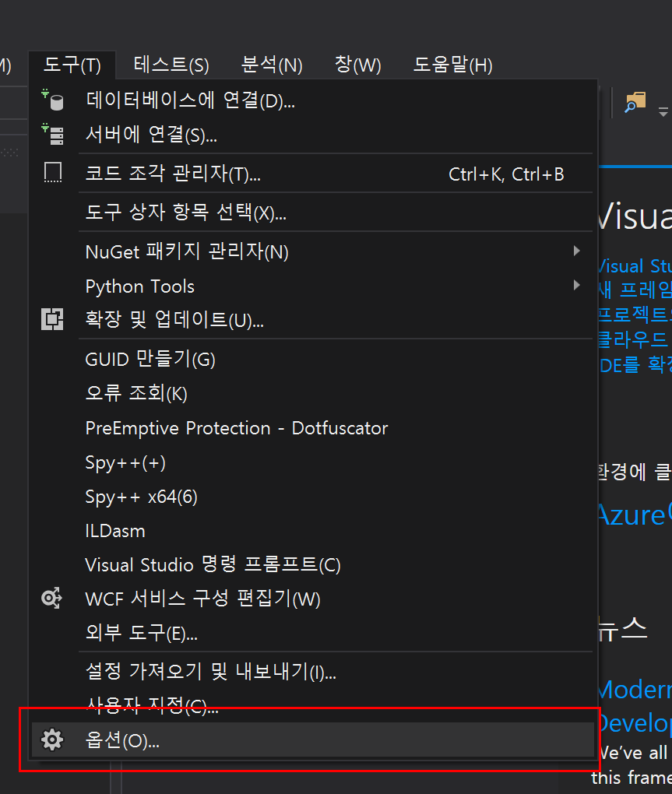Select 오류 조회(K) entry
Image resolution: width=672 pixels, height=794 pixels.
pos(312,393)
